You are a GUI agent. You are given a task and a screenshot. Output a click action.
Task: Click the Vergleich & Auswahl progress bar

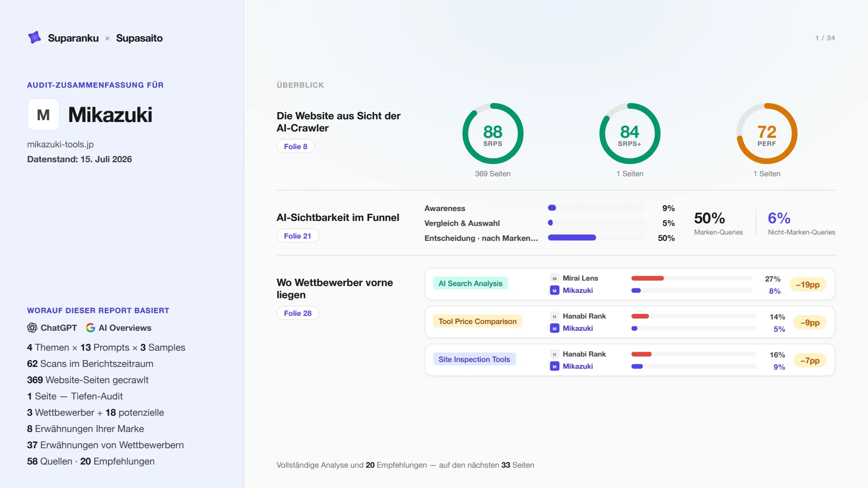click(x=596, y=223)
